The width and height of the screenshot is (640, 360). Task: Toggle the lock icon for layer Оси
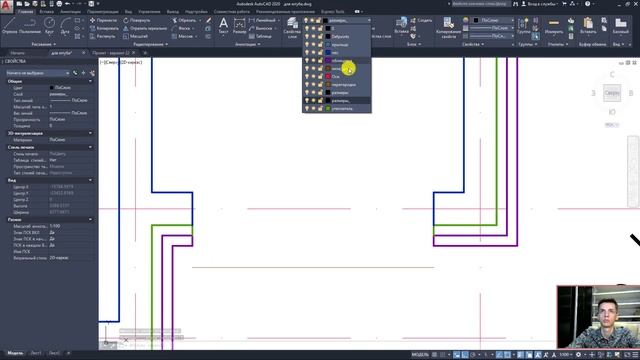tap(320, 76)
